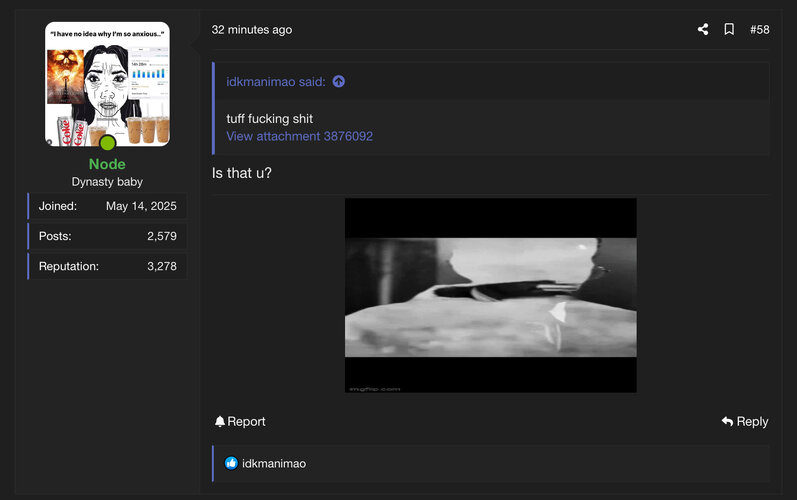
Task: Open the 'idkmanimao said:' quote link
Action: 275,81
